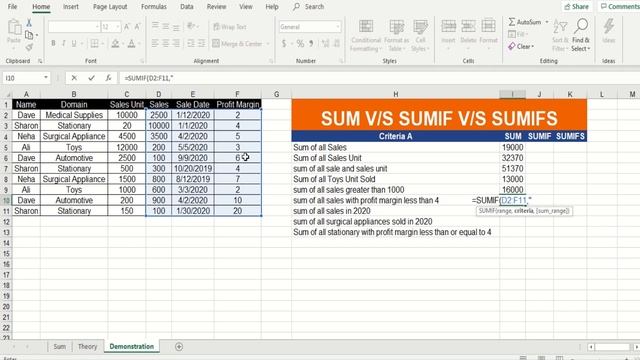Image resolution: width=640 pixels, height=360 pixels.
Task: Toggle Underline formatting
Action: point(74,43)
